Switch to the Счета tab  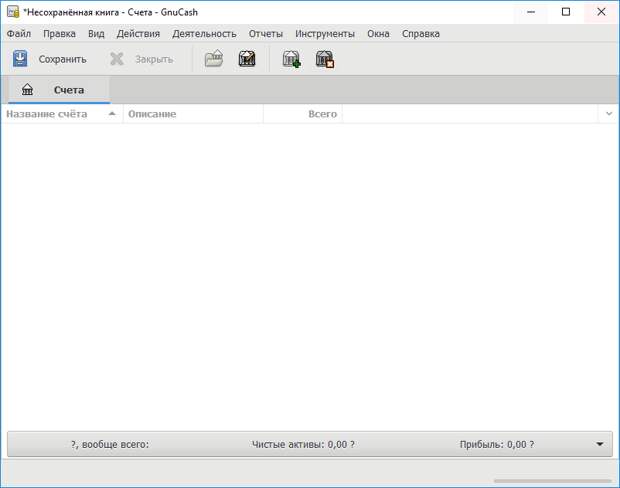click(x=59, y=90)
